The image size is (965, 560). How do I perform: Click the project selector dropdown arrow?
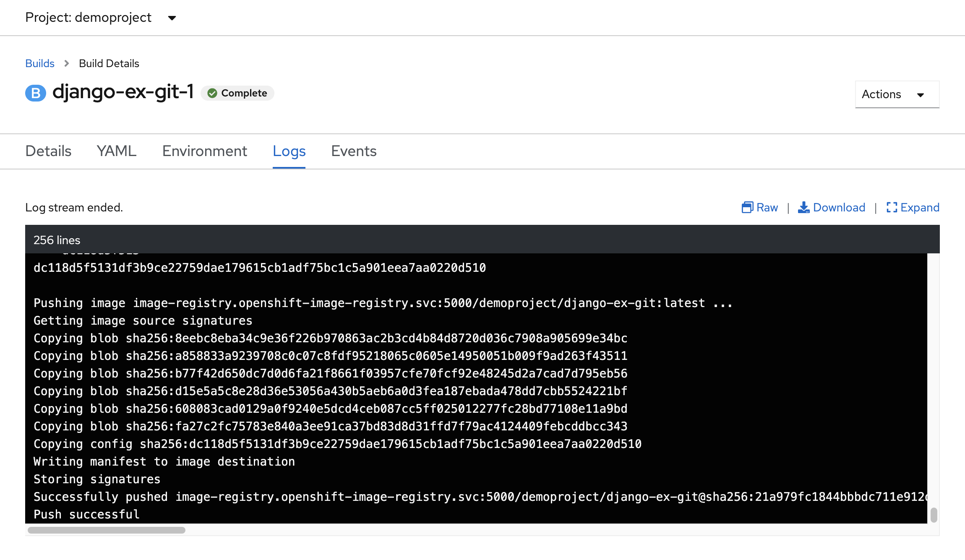point(172,17)
